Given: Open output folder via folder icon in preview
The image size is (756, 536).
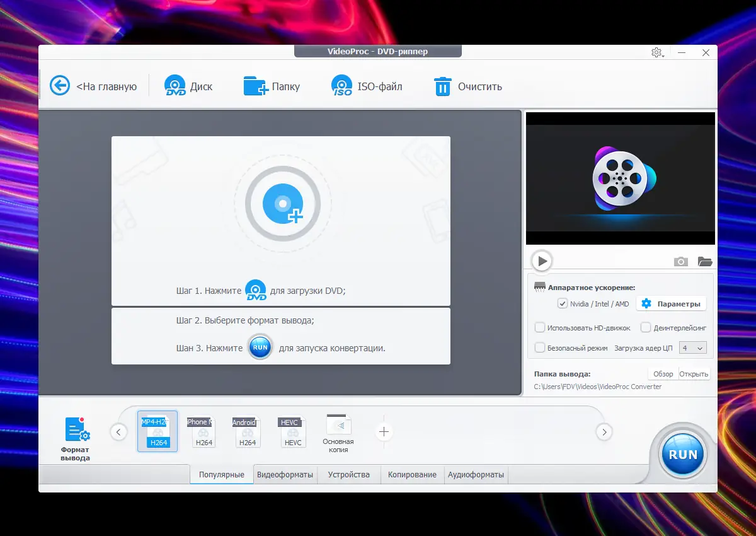Looking at the screenshot, I should 705,260.
